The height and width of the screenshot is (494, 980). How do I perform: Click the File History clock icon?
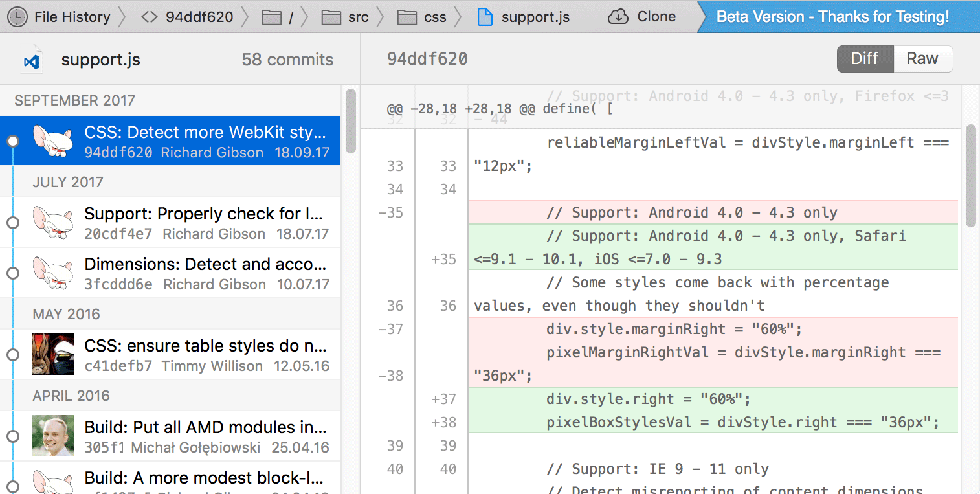(x=17, y=17)
